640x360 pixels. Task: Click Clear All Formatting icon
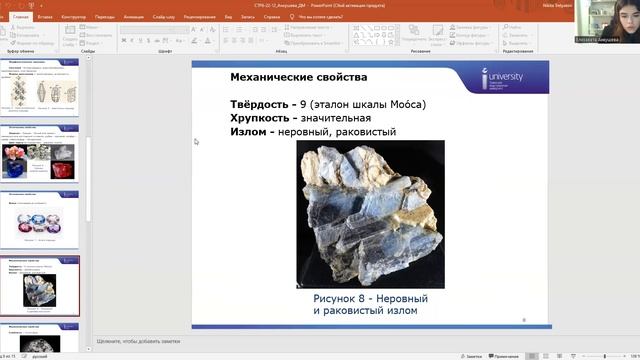click(212, 30)
